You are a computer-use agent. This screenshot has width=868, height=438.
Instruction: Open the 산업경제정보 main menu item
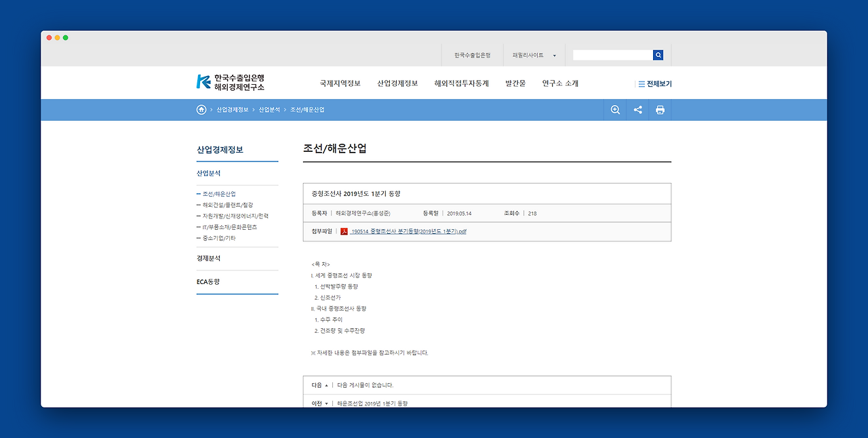coord(397,83)
